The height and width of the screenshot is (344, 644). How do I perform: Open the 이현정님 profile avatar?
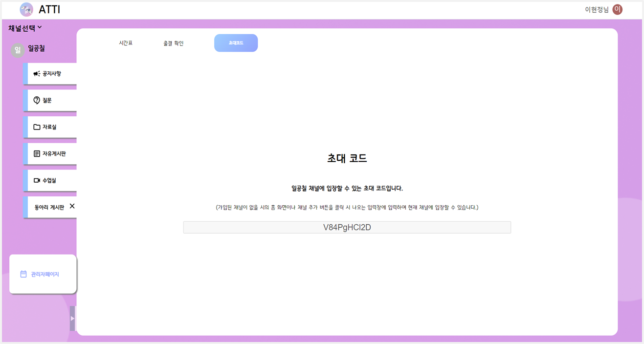(617, 9)
